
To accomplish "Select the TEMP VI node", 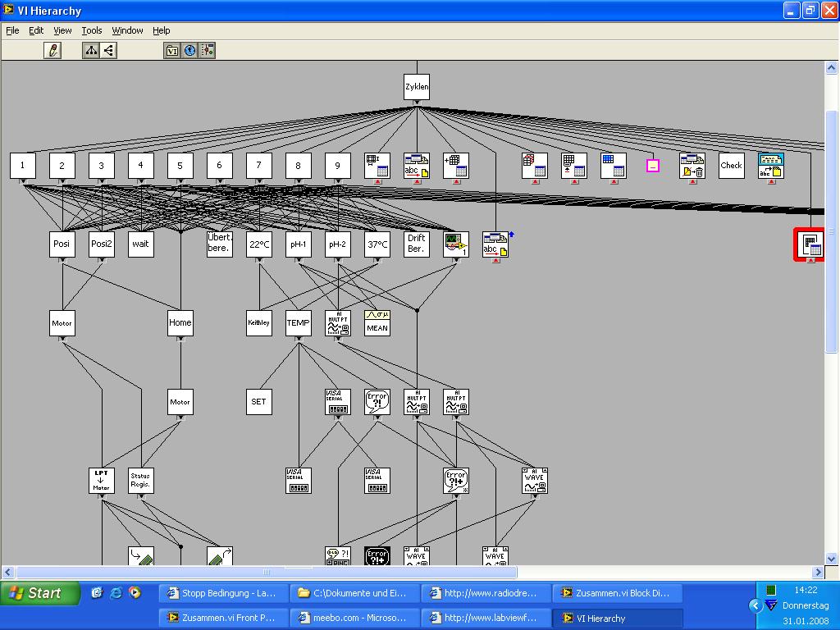I will (299, 323).
